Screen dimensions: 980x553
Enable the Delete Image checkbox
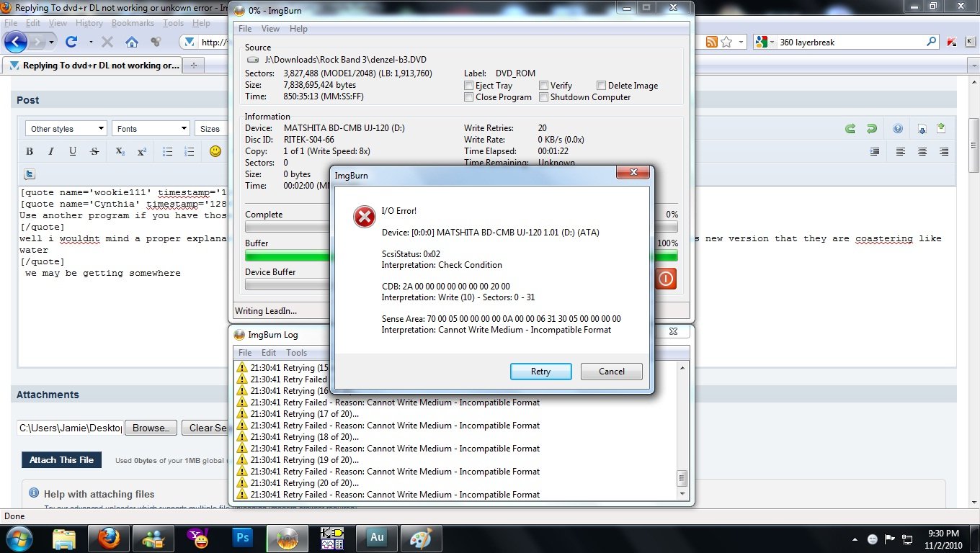pyautogui.click(x=602, y=85)
